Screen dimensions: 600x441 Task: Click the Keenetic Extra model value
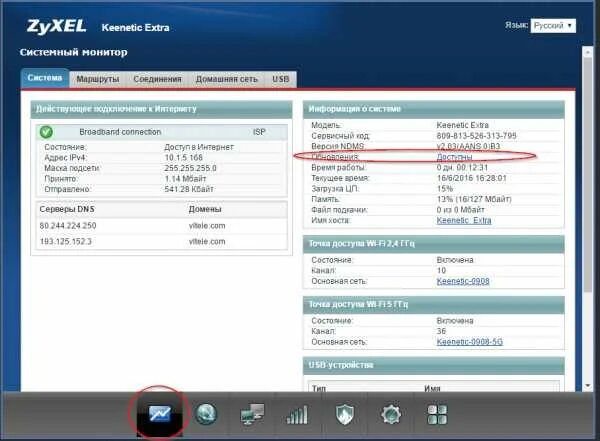pos(463,125)
